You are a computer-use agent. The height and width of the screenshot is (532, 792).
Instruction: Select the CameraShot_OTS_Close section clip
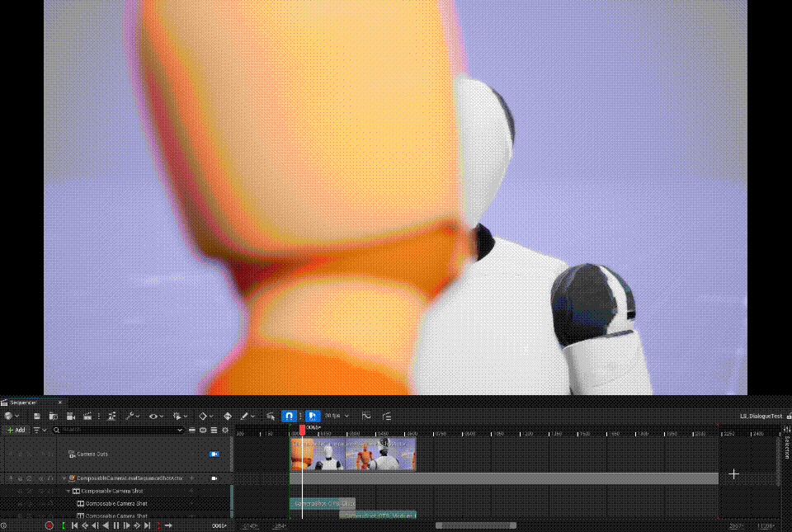coord(323,503)
